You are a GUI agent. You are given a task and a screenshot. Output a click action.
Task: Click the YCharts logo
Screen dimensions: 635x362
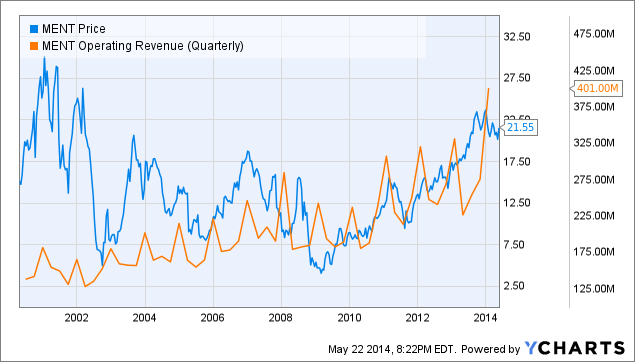(575, 348)
